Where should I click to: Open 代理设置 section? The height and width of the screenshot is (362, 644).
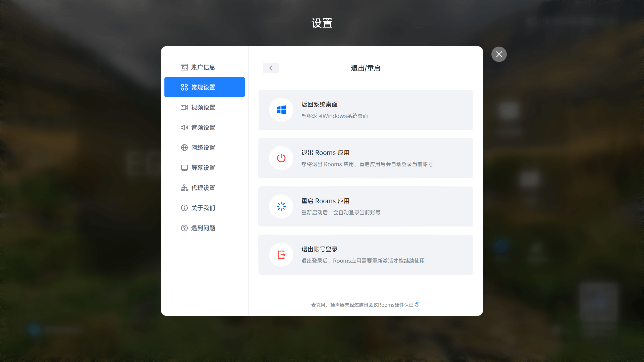[203, 188]
